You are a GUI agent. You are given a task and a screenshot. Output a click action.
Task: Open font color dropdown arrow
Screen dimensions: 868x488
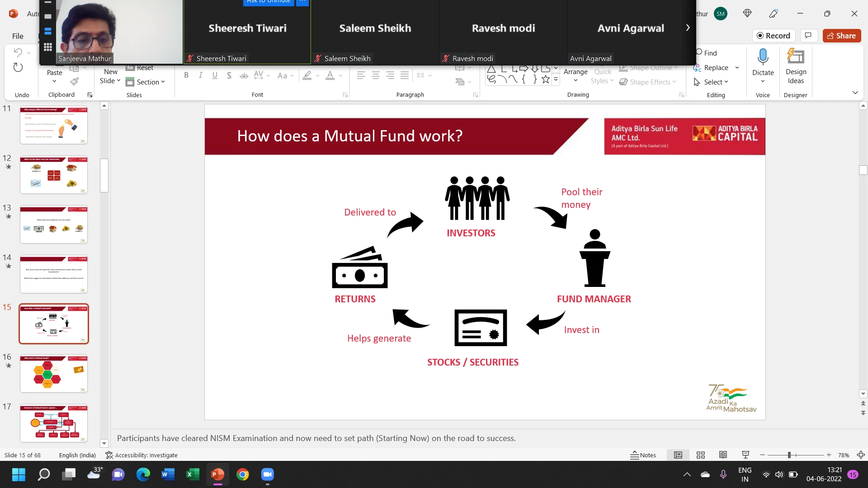(x=340, y=76)
